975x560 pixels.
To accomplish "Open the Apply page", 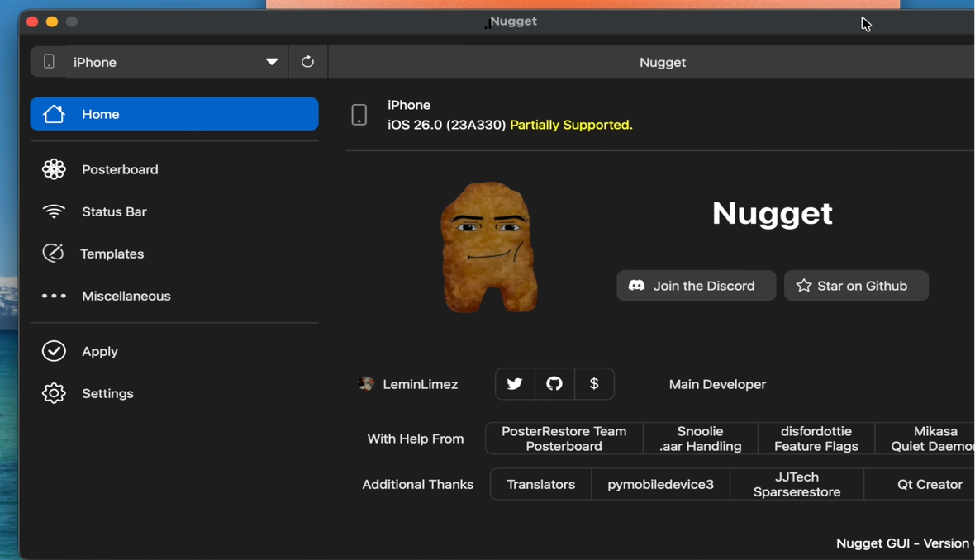I will 174,351.
